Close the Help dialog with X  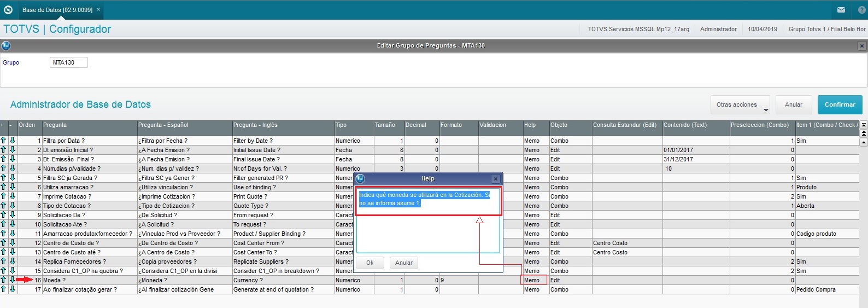click(x=495, y=179)
